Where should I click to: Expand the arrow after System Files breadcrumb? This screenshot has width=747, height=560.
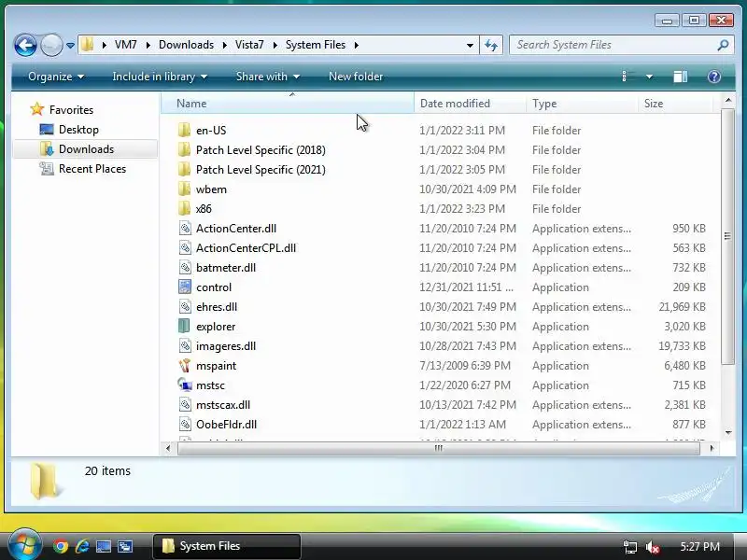(x=356, y=45)
